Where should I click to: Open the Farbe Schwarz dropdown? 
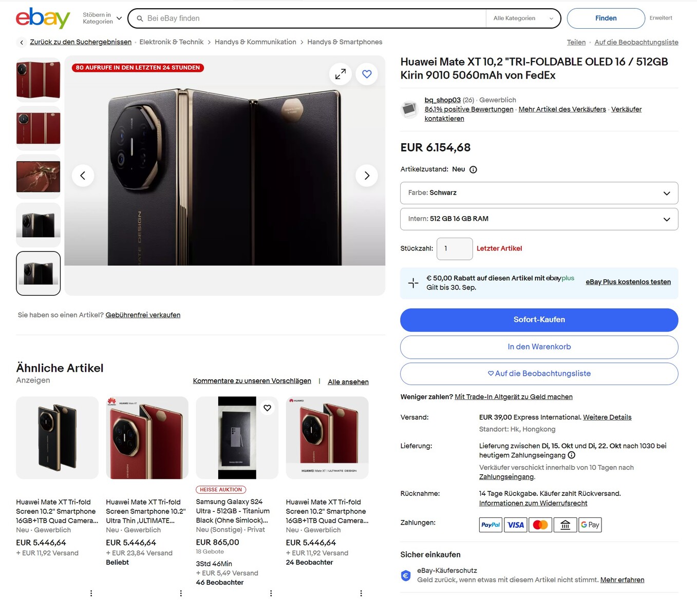point(539,193)
